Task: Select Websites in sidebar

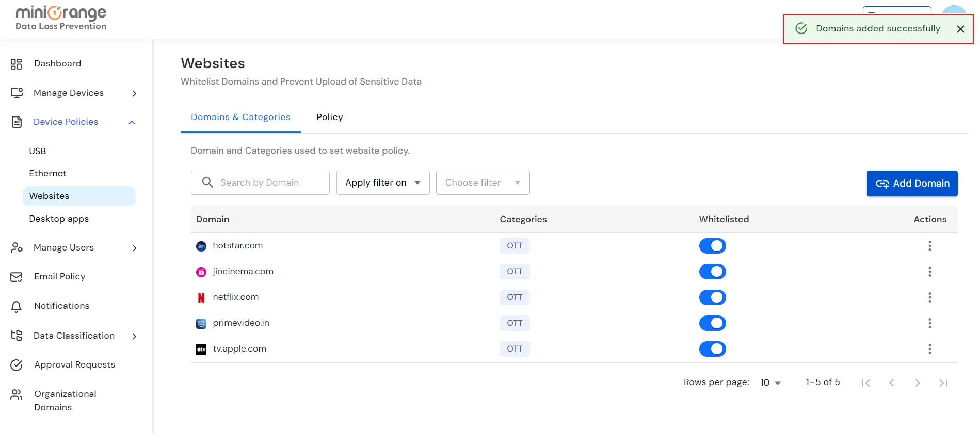Action: pos(79,196)
